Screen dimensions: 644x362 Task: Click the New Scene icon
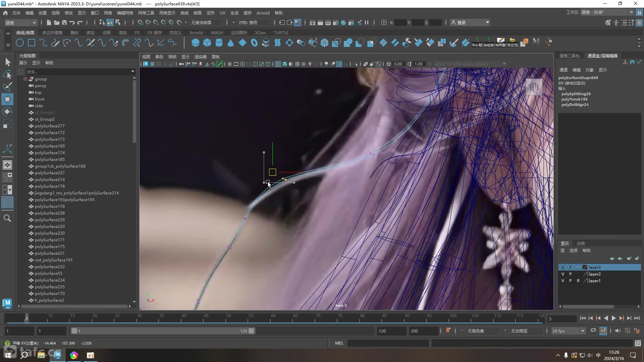49,22
